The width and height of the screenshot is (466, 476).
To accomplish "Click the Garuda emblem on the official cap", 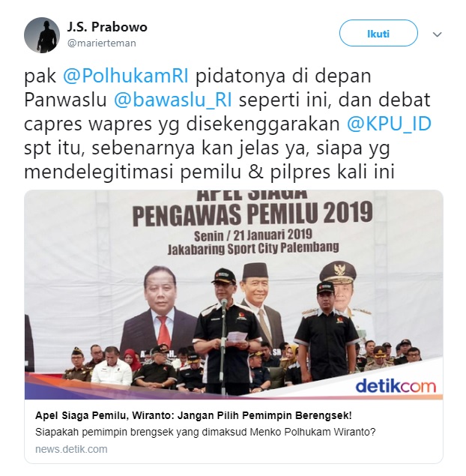I will [x=338, y=270].
